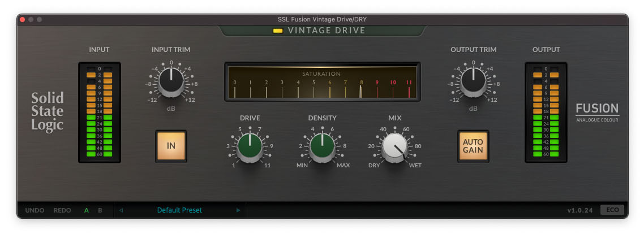Image resolution: width=644 pixels, height=238 pixels.
Task: Click the Output level meter
Action: point(546,112)
